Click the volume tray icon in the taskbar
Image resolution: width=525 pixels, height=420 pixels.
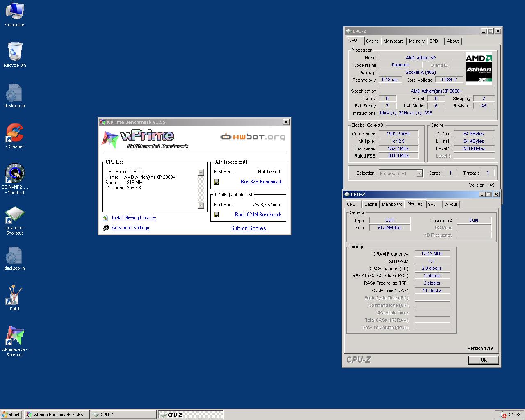pos(503,415)
